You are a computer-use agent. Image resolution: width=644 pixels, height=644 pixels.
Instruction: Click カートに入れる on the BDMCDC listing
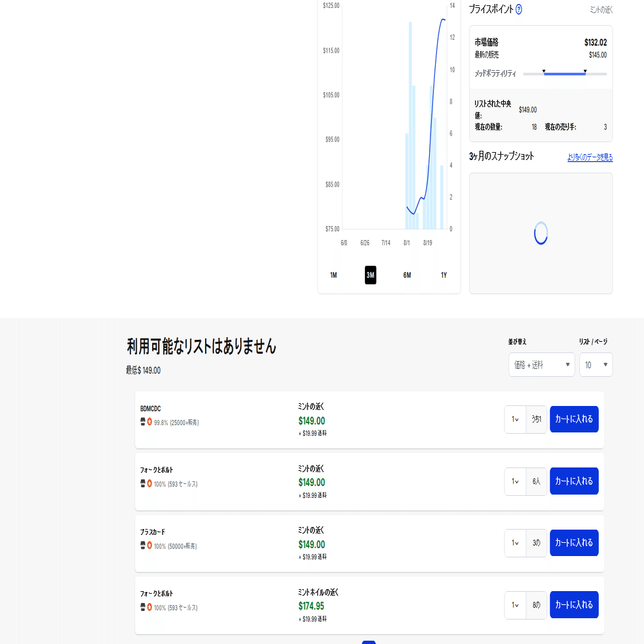pos(574,419)
